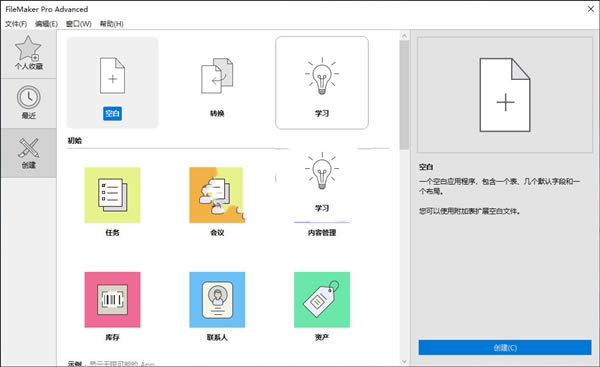The image size is (600, 367).
Task: Click the vertical scrollbar thumb
Action: tap(404, 95)
